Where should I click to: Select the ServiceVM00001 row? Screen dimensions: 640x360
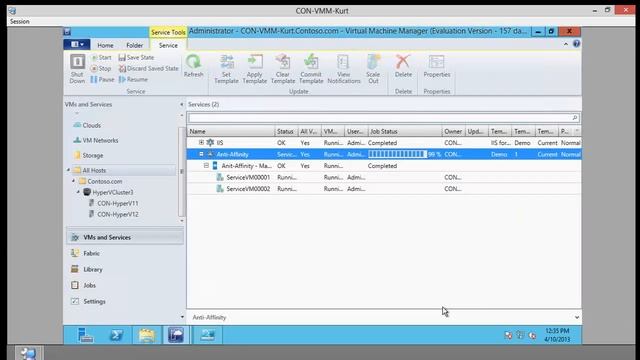coord(384,177)
